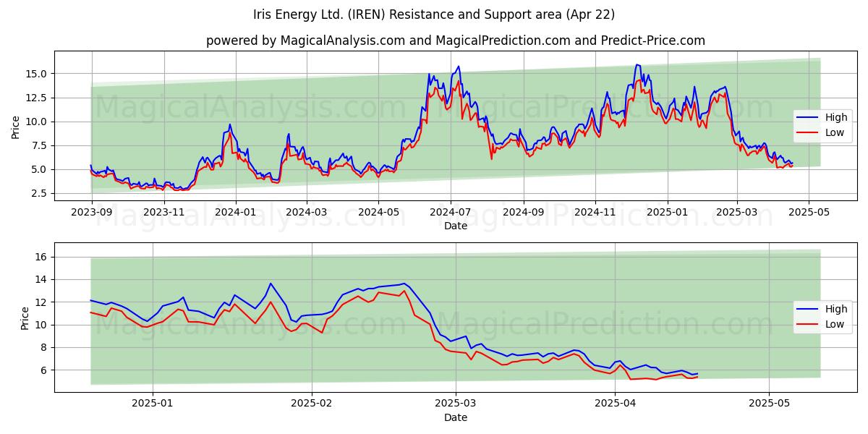Viewport: 868px width, 434px height.
Task: Click the '2025-04' tick label on the lower x-axis
Action: [x=615, y=404]
